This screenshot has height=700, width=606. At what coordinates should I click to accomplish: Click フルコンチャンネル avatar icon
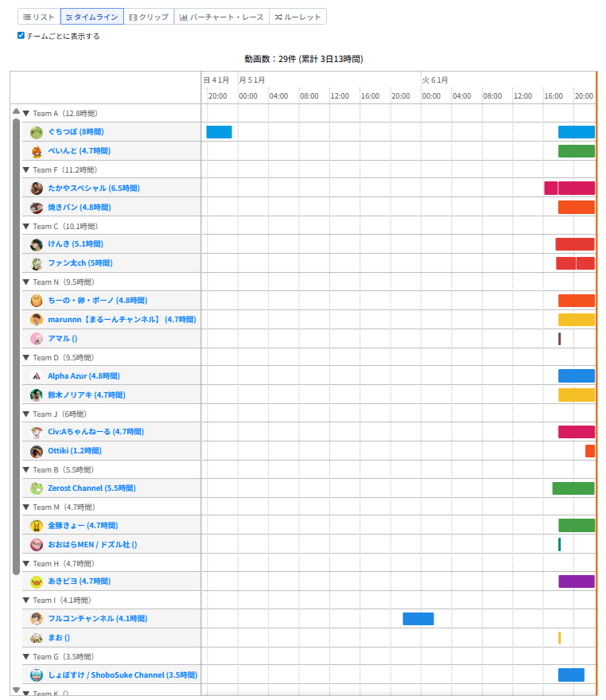coord(37,619)
